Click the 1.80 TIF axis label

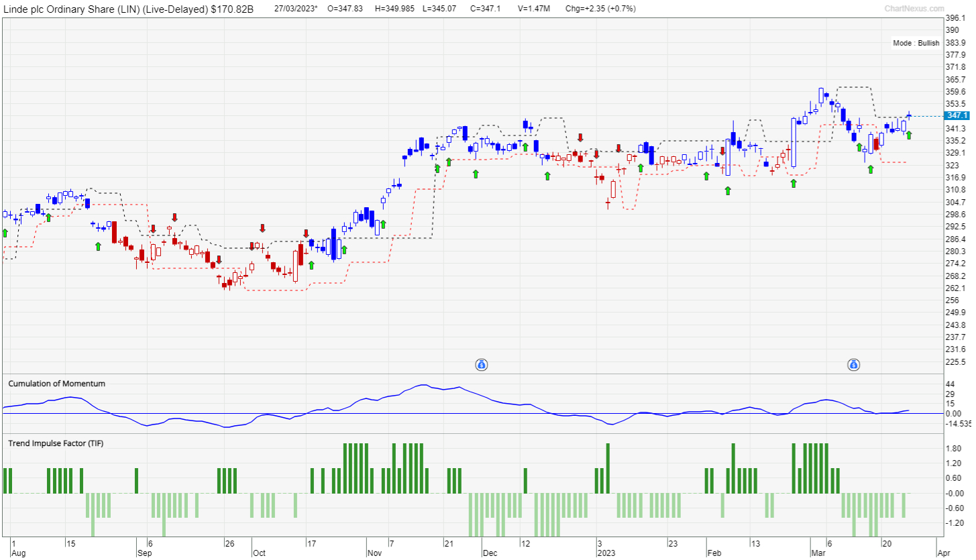[x=954, y=449]
